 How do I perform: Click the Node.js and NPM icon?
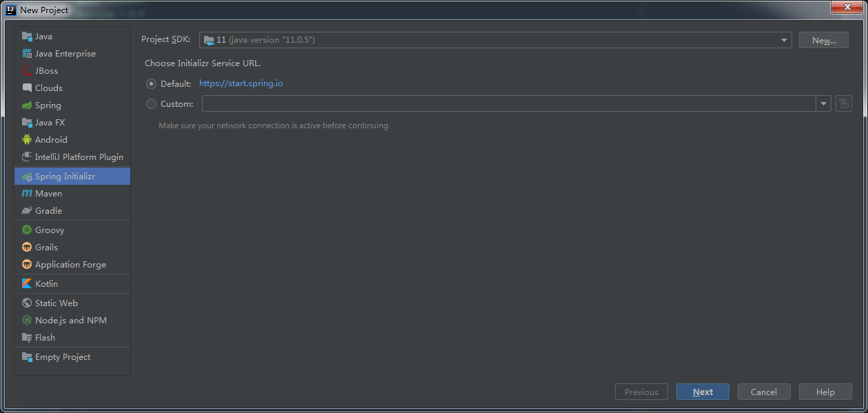tap(27, 321)
